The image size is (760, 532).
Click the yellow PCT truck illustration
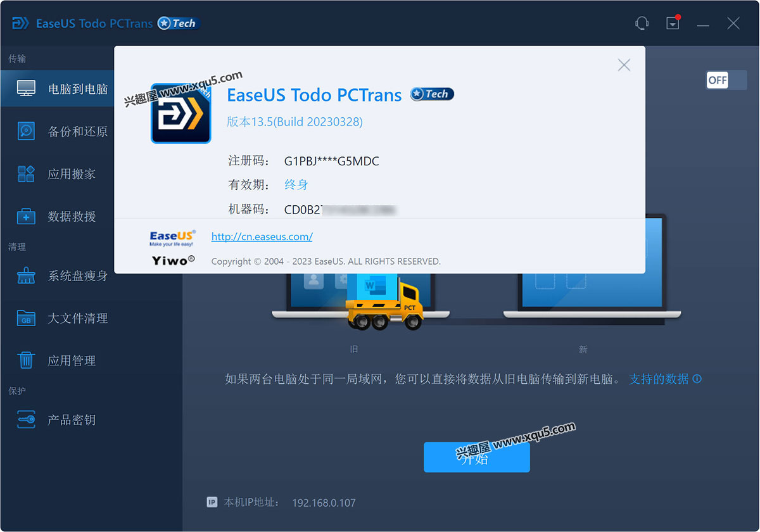pyautogui.click(x=384, y=303)
